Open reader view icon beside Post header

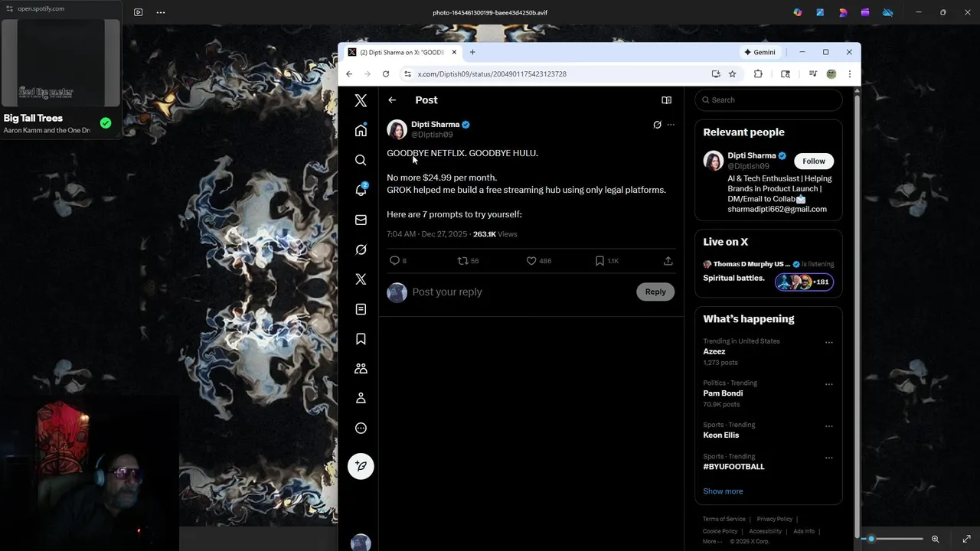pyautogui.click(x=666, y=100)
